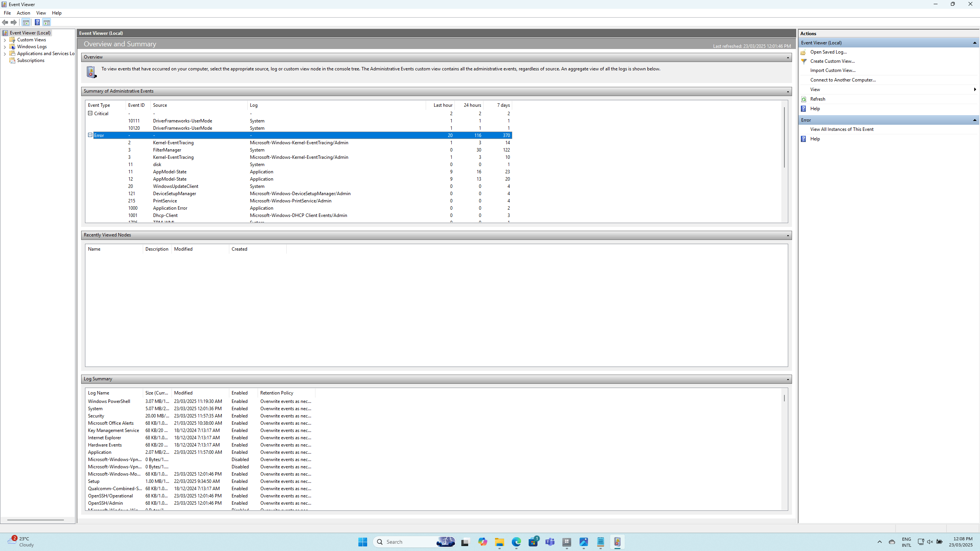Open Event Viewer from the taskbar
This screenshot has width=980, height=551.
pyautogui.click(x=617, y=542)
